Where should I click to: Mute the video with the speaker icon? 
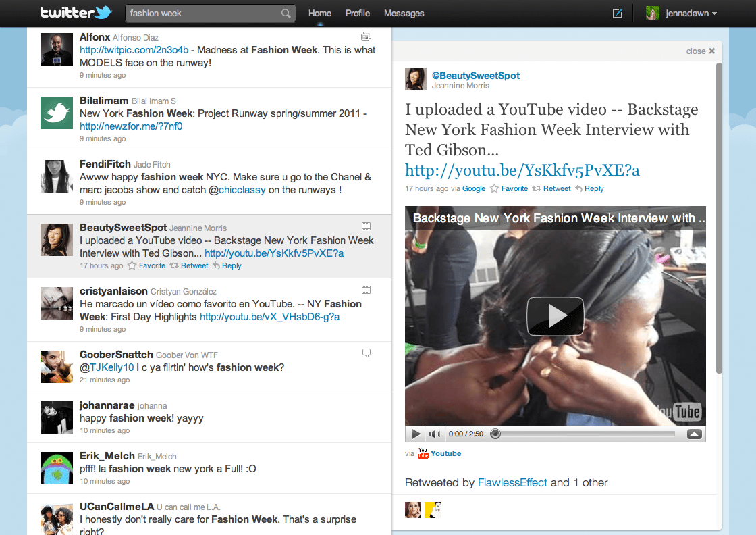(433, 433)
